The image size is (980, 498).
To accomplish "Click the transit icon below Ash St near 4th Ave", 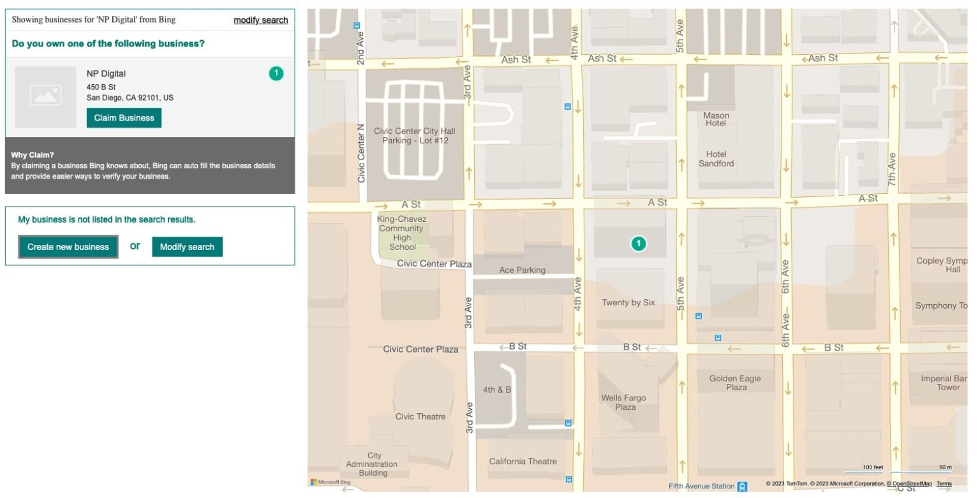I will (x=566, y=106).
